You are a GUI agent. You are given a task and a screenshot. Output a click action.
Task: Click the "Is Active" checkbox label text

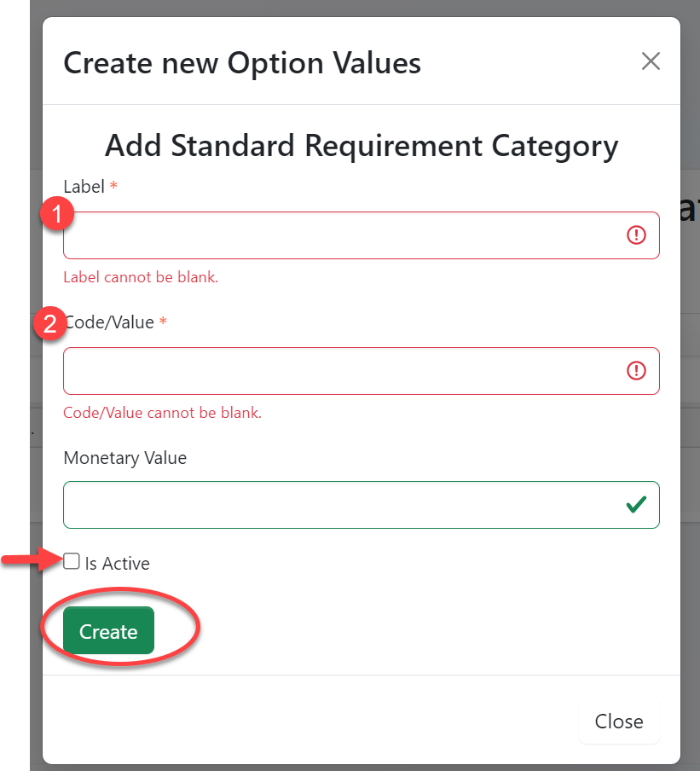coord(117,564)
